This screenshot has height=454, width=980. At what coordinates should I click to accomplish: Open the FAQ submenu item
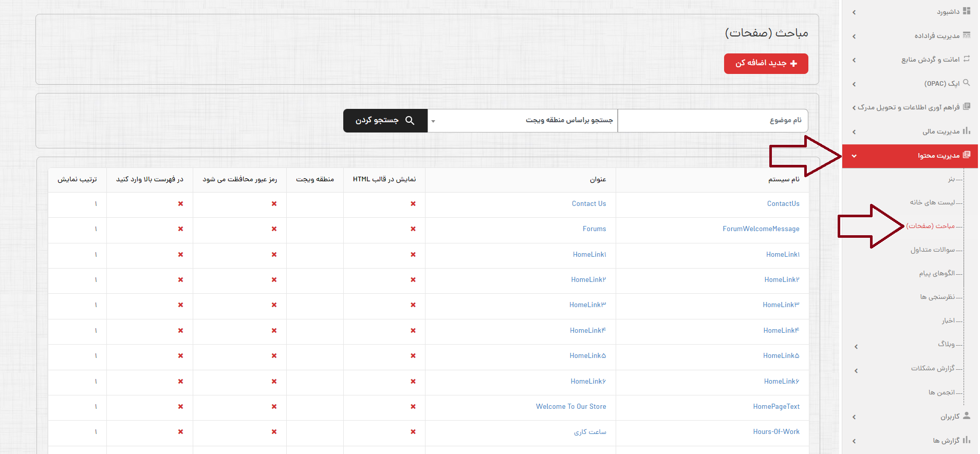coord(932,250)
